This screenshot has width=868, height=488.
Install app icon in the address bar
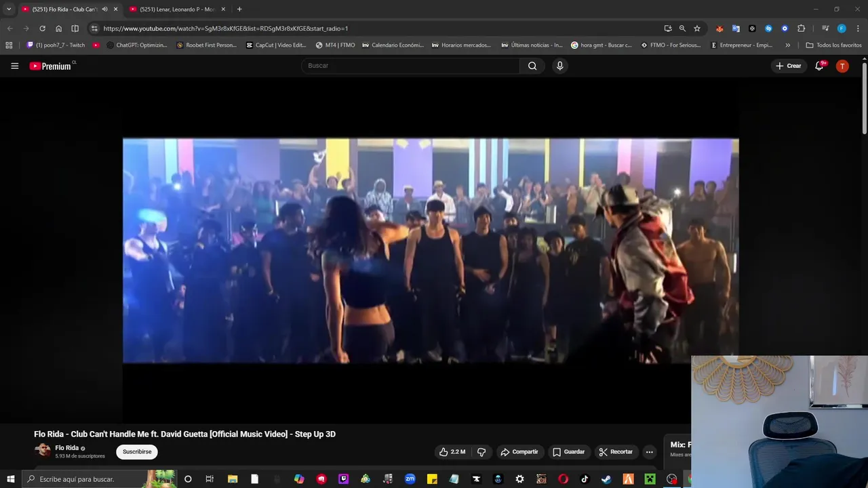668,28
